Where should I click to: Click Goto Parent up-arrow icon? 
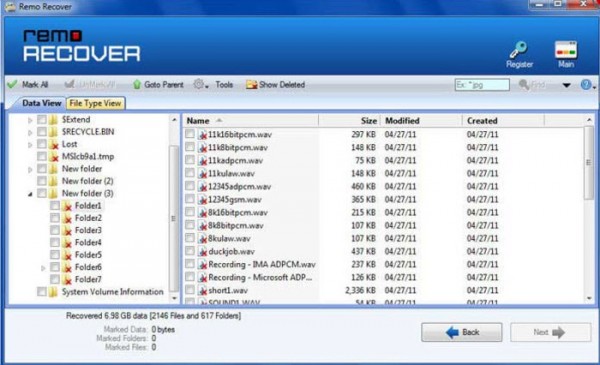click(137, 85)
